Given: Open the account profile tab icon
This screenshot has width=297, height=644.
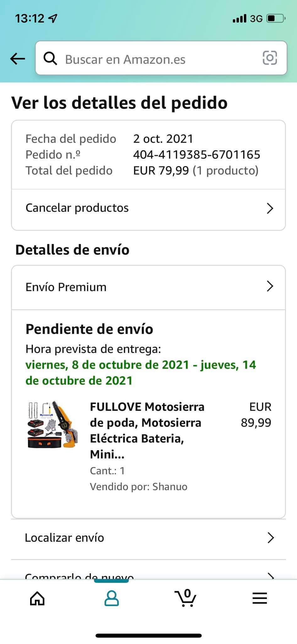Looking at the screenshot, I should (x=111, y=598).
